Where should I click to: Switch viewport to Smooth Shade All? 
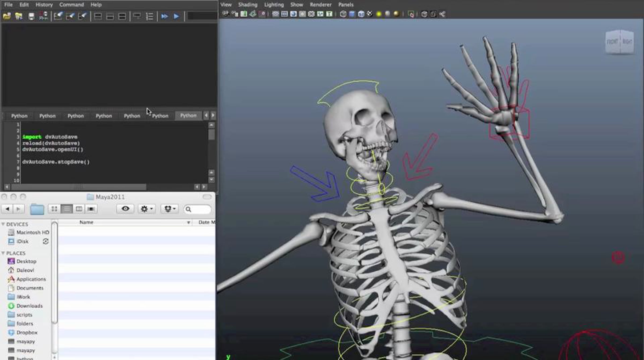352,14
